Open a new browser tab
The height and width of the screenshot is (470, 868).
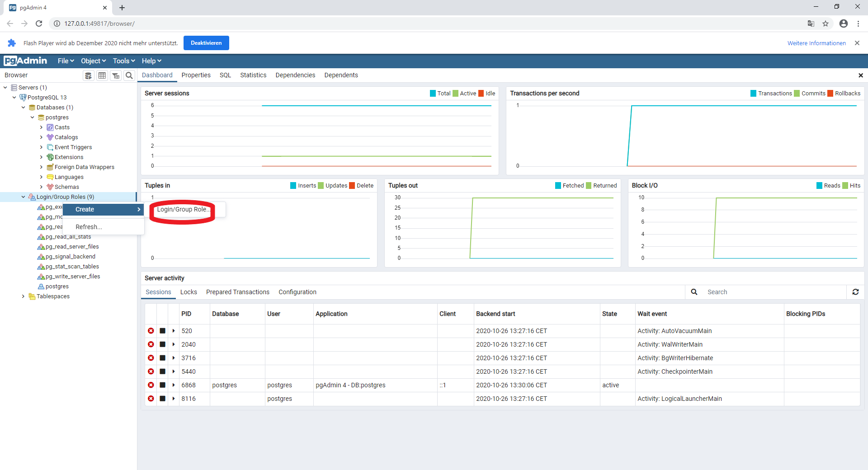click(x=122, y=8)
